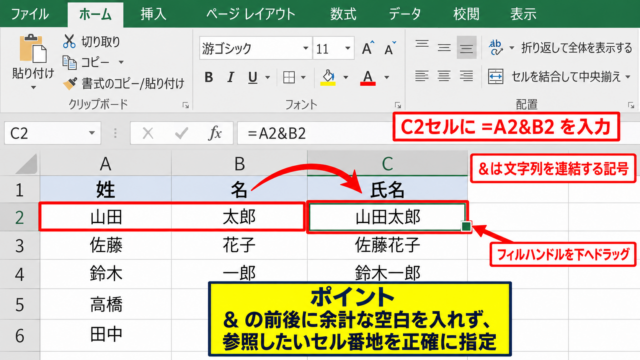This screenshot has height=360, width=640.
Task: Click the Format Painter brush icon
Action: point(70,84)
